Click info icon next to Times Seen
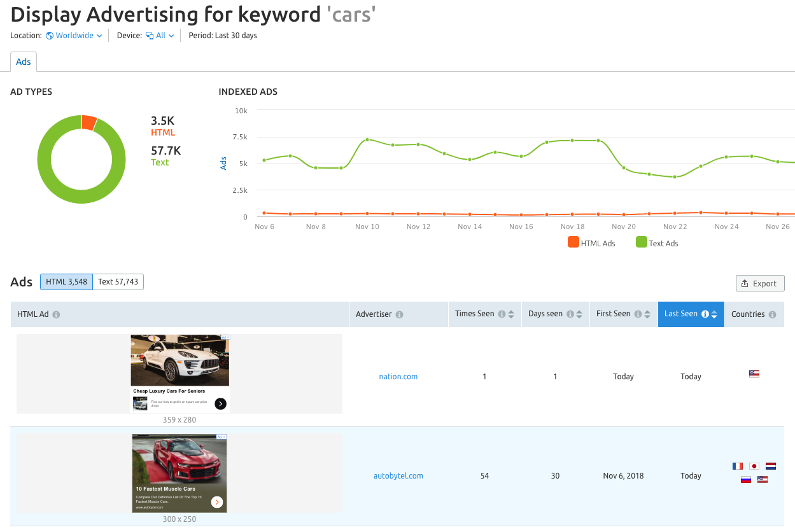Image resolution: width=795 pixels, height=532 pixels. (x=502, y=314)
